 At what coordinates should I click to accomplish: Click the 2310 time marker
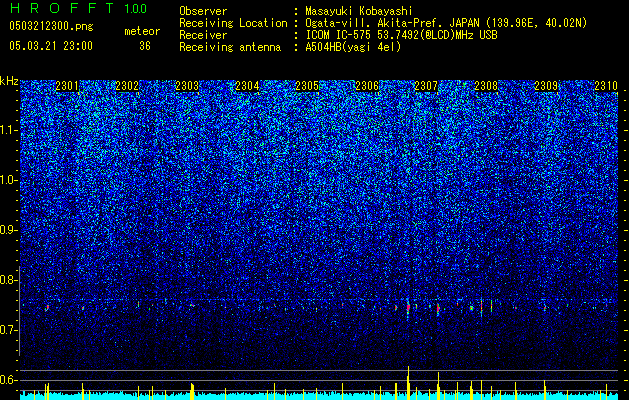[x=606, y=86]
